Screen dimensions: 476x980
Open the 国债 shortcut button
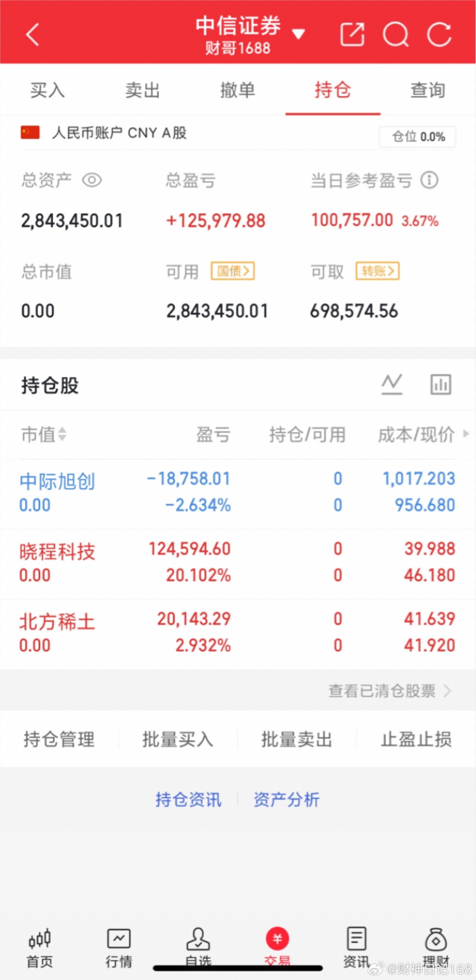pyautogui.click(x=232, y=271)
